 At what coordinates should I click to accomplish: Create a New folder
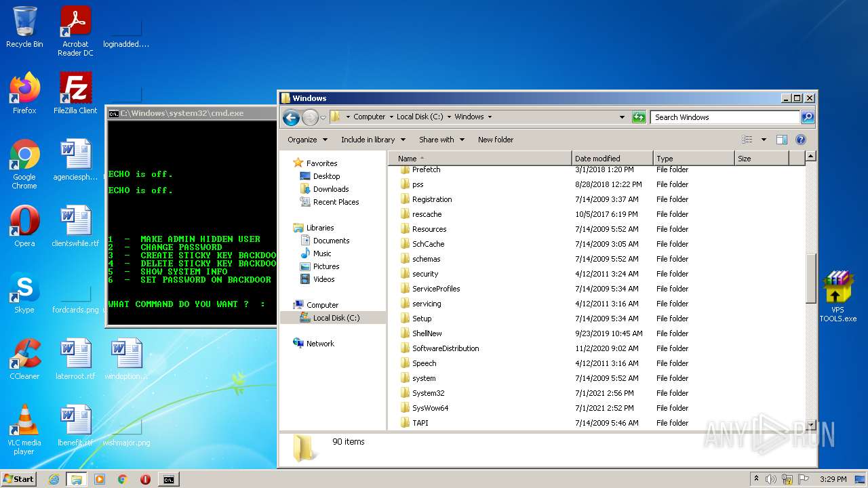(496, 140)
